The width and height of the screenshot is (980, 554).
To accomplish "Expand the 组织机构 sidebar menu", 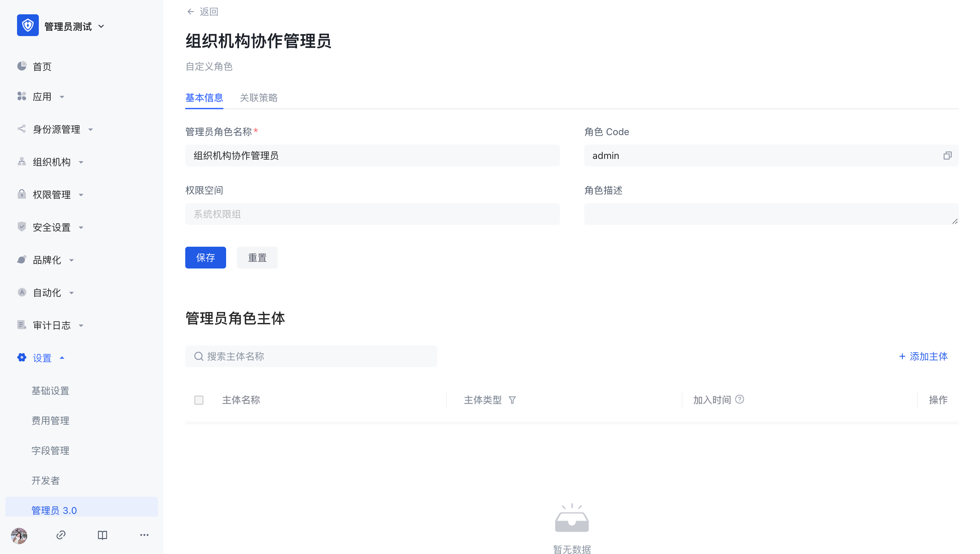I will [x=51, y=162].
